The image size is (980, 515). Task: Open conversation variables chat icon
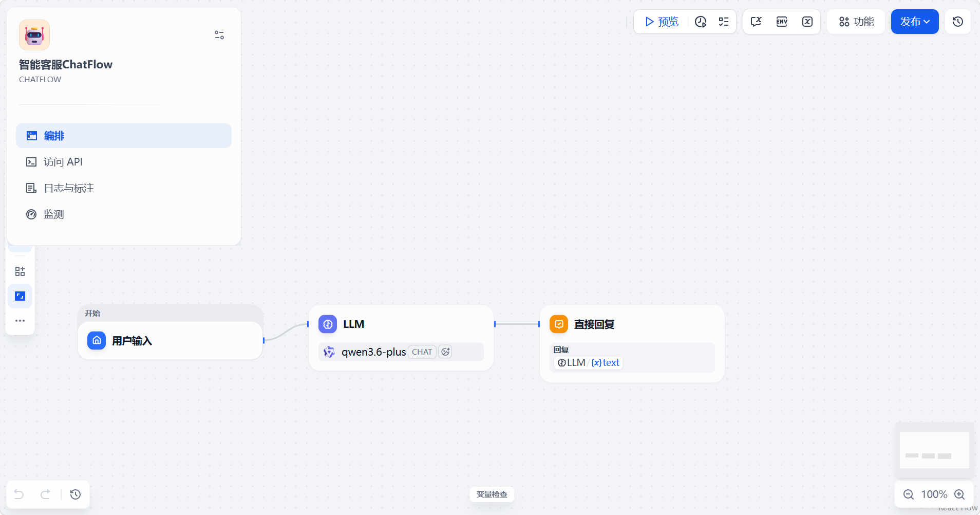pos(756,22)
